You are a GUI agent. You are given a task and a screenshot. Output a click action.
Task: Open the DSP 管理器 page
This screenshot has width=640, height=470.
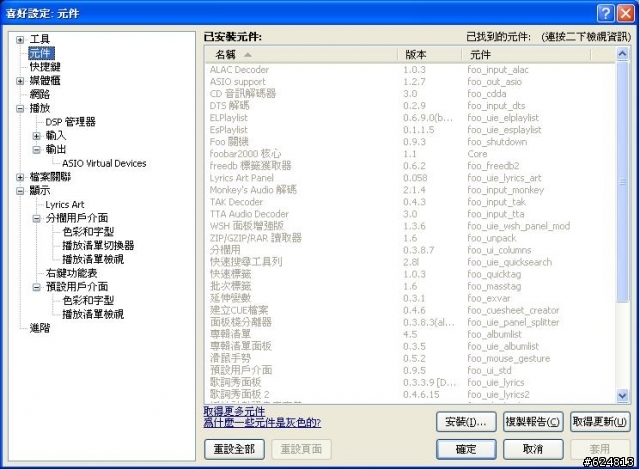[x=70, y=122]
